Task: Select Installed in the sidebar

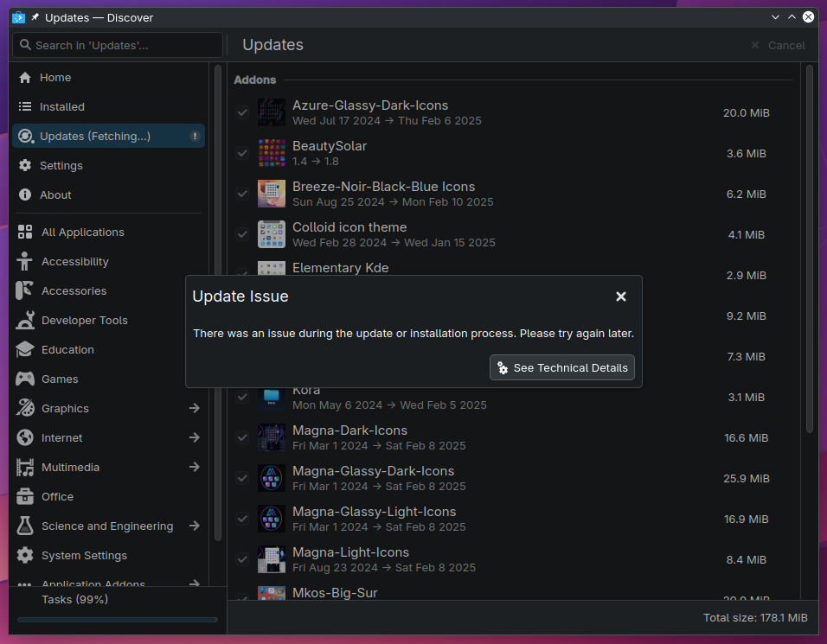Action: click(108, 107)
